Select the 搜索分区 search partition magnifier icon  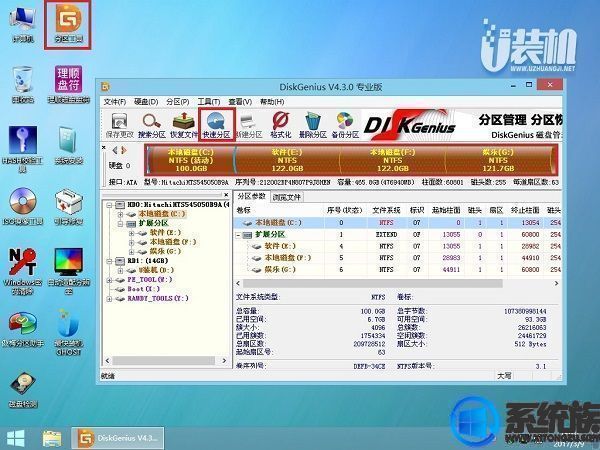[x=152, y=125]
